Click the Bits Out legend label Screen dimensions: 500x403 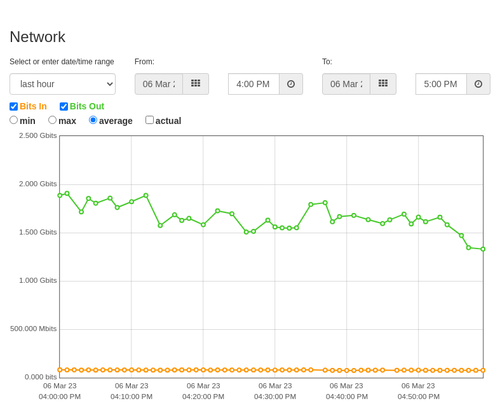[87, 106]
